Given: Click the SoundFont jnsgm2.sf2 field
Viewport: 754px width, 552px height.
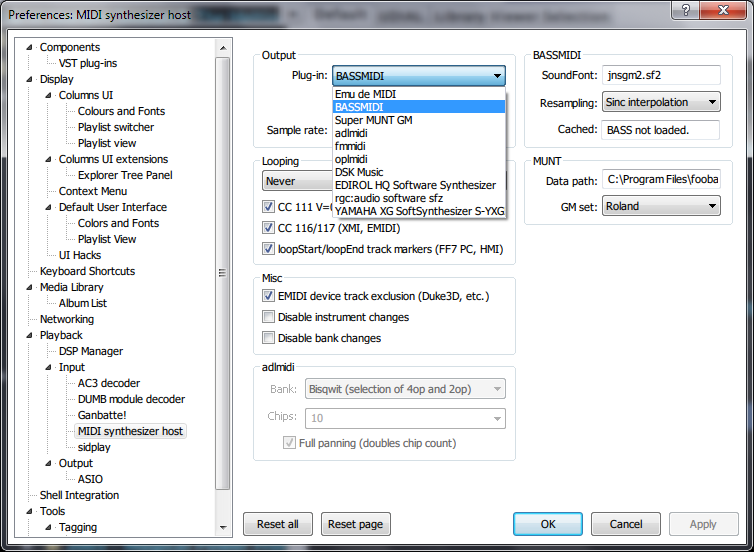Looking at the screenshot, I should [661, 75].
